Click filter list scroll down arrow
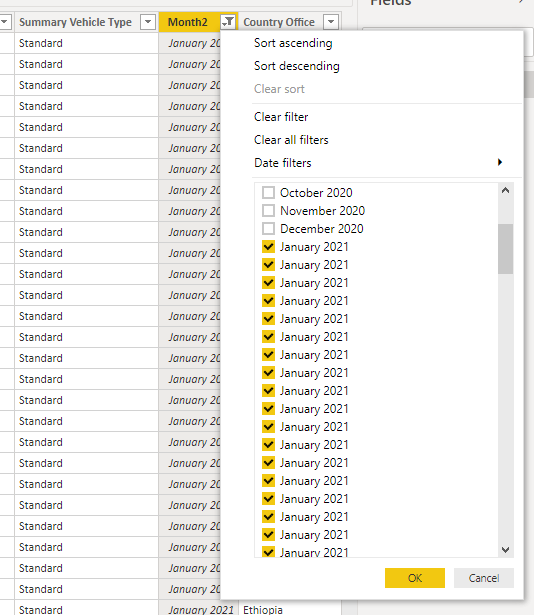This screenshot has width=534, height=615. click(x=505, y=549)
